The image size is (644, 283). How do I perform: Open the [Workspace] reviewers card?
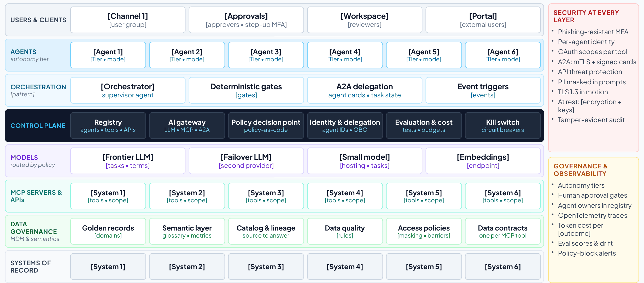coord(365,20)
